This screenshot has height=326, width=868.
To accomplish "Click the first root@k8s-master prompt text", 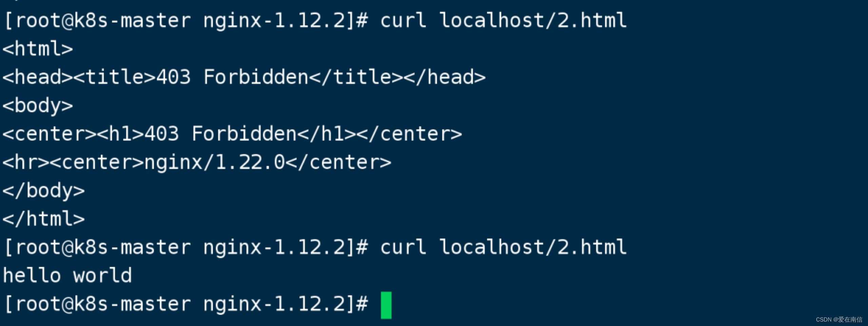I will [x=186, y=20].
